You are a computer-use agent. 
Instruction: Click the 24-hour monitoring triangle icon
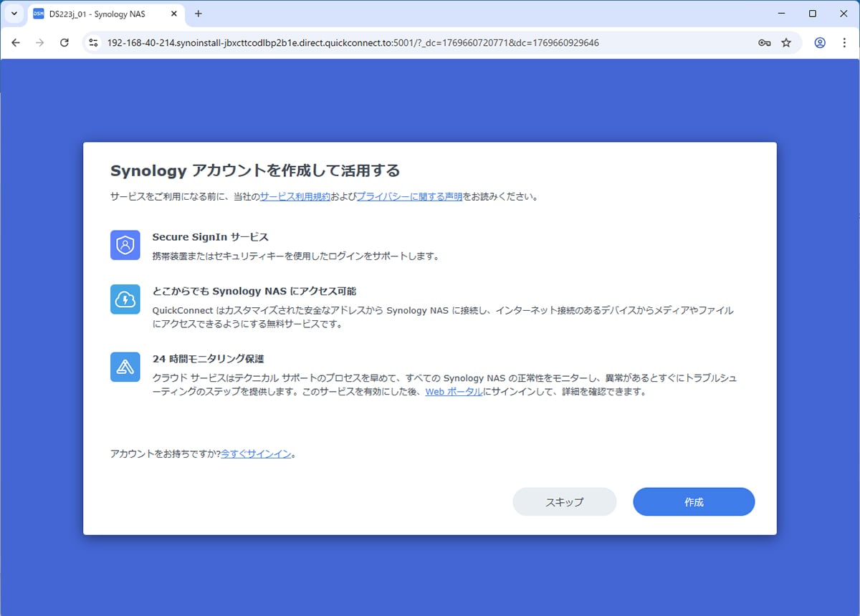coord(125,367)
